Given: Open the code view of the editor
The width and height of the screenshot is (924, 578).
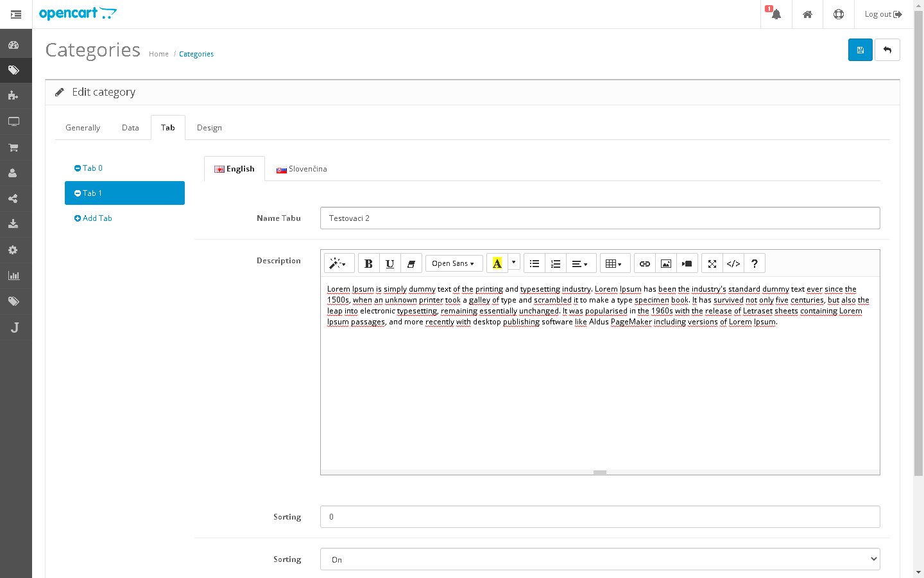Looking at the screenshot, I should click(733, 263).
